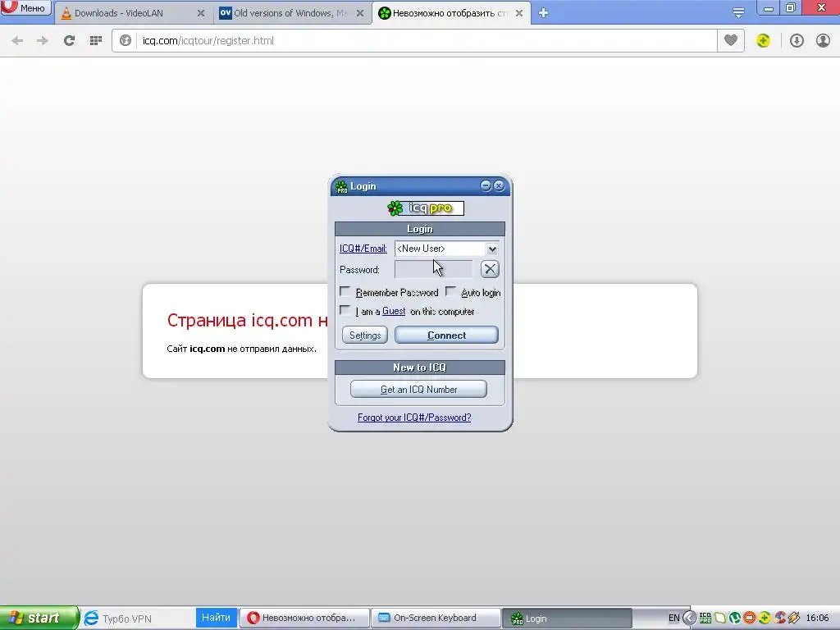Add page to bookmarks heart
This screenshot has width=840, height=630.
click(x=731, y=40)
